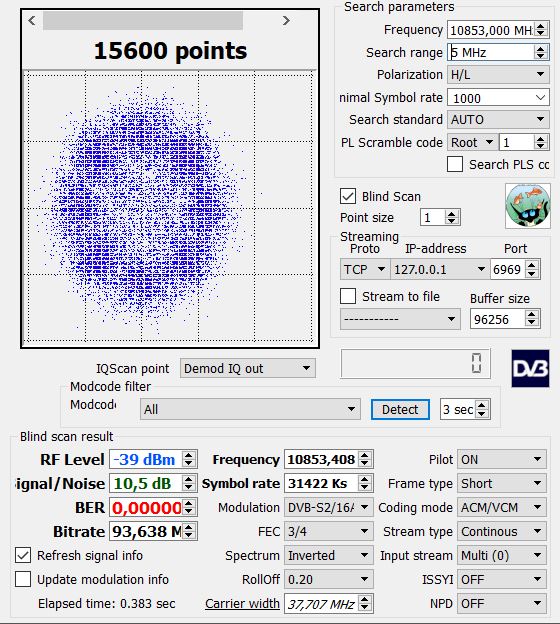Click the DVB logo icon
This screenshot has height=624, width=560.
[530, 369]
